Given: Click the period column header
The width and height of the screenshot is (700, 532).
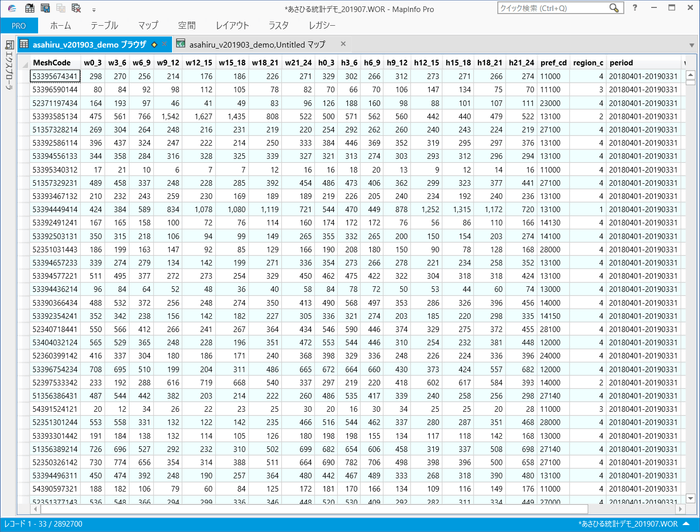Looking at the screenshot, I should click(x=644, y=63).
